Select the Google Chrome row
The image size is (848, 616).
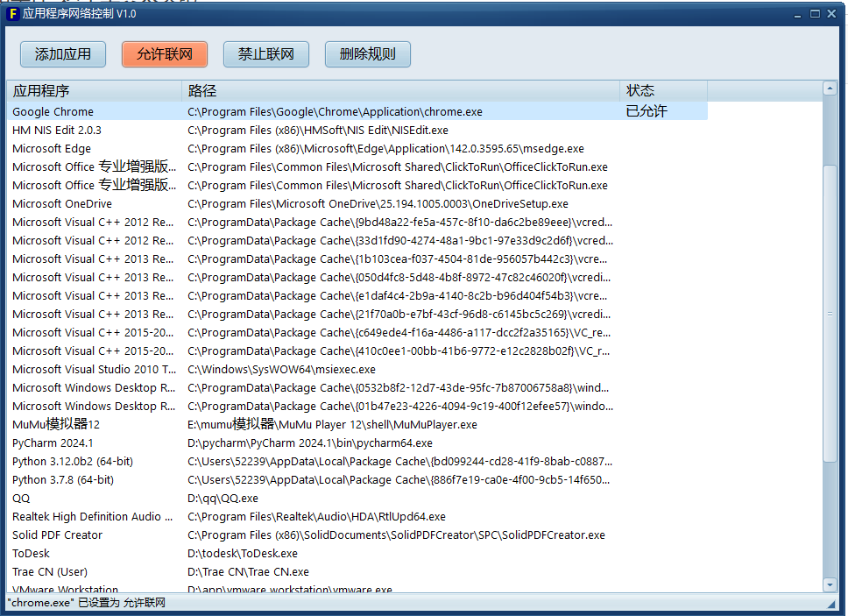53,112
